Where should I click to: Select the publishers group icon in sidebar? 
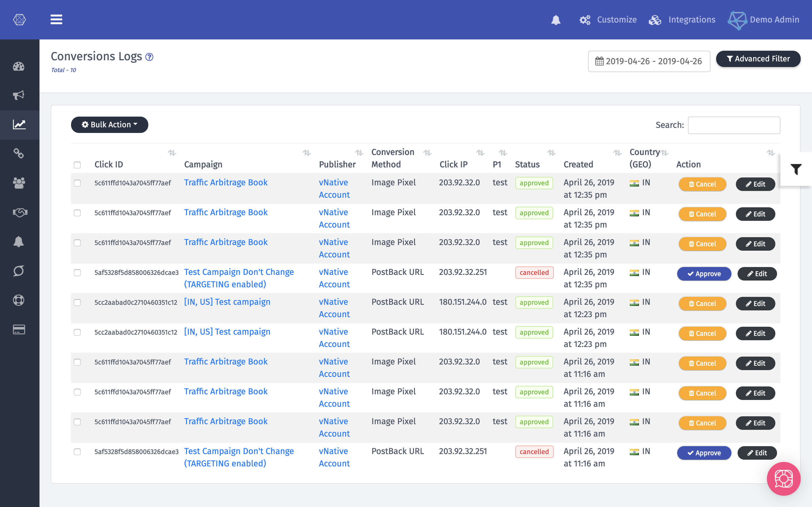coord(19,183)
